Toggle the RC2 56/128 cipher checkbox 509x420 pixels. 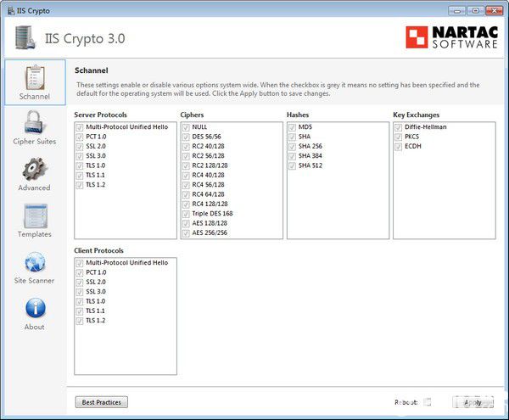point(186,156)
